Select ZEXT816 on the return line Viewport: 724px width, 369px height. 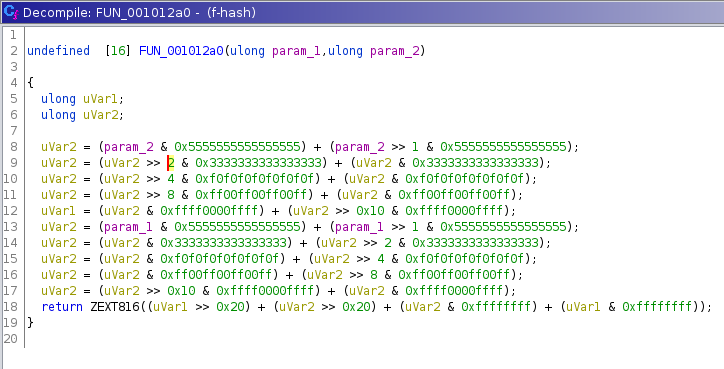[115, 307]
